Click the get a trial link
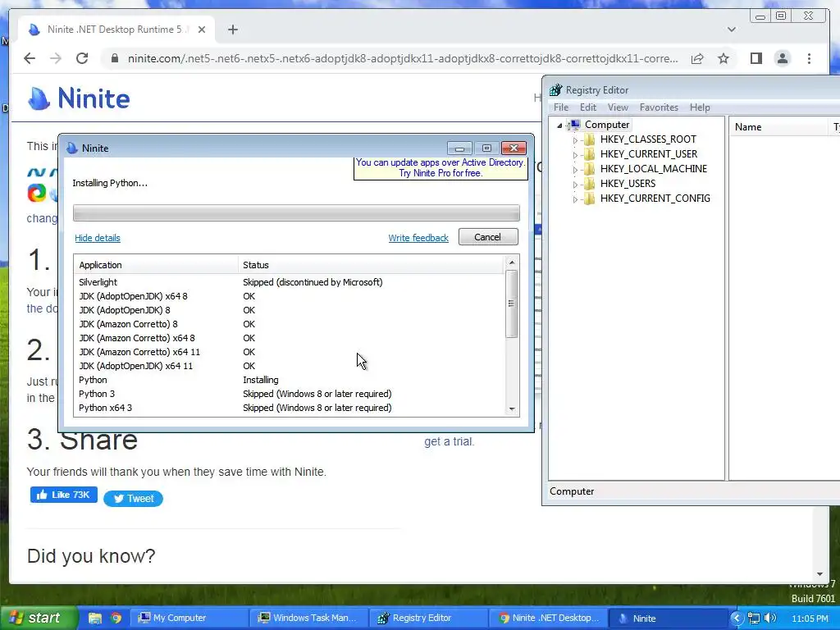 (449, 441)
